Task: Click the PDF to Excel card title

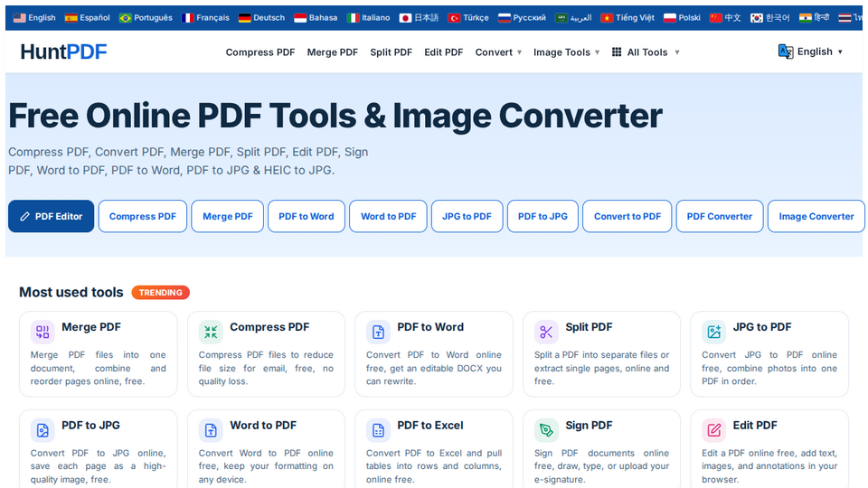Action: (430, 426)
